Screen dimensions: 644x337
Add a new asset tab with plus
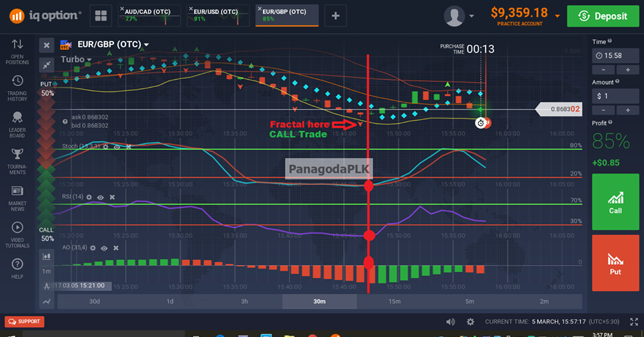pyautogui.click(x=335, y=16)
